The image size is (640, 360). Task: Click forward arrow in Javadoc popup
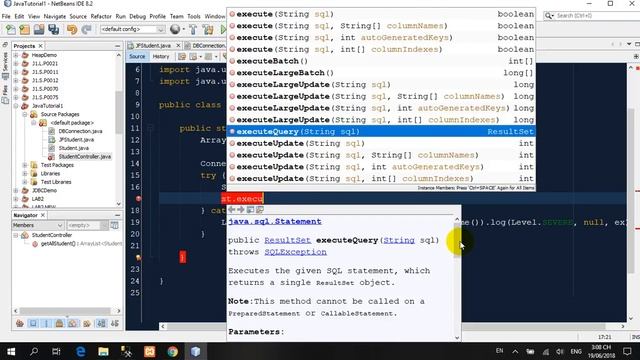(241, 210)
